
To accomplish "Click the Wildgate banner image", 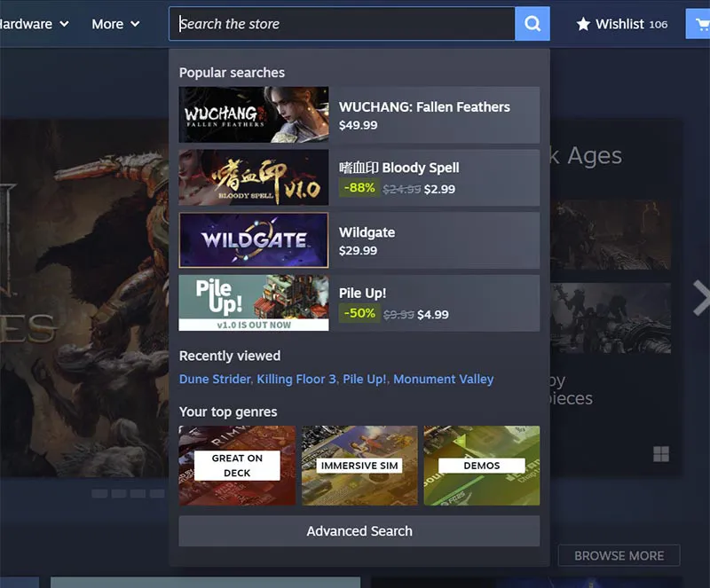I will coord(254,240).
